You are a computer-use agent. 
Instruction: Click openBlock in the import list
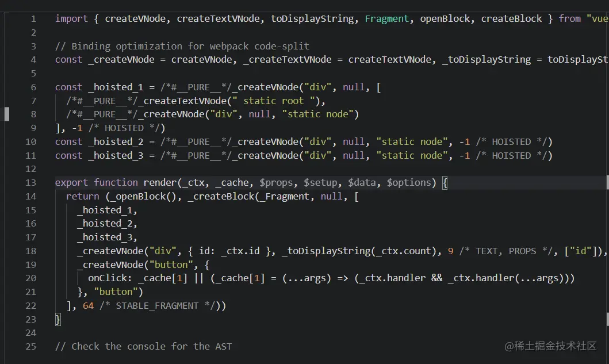[445, 18]
